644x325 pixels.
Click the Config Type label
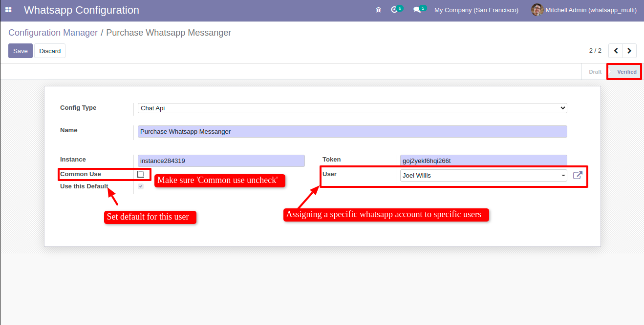(78, 108)
